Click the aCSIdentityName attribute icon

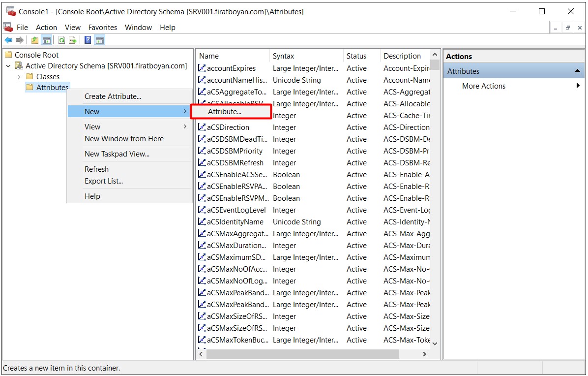(x=202, y=222)
